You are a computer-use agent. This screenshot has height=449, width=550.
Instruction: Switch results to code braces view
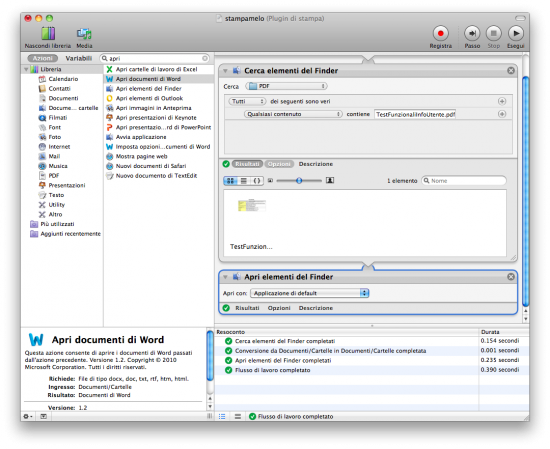coord(257,181)
